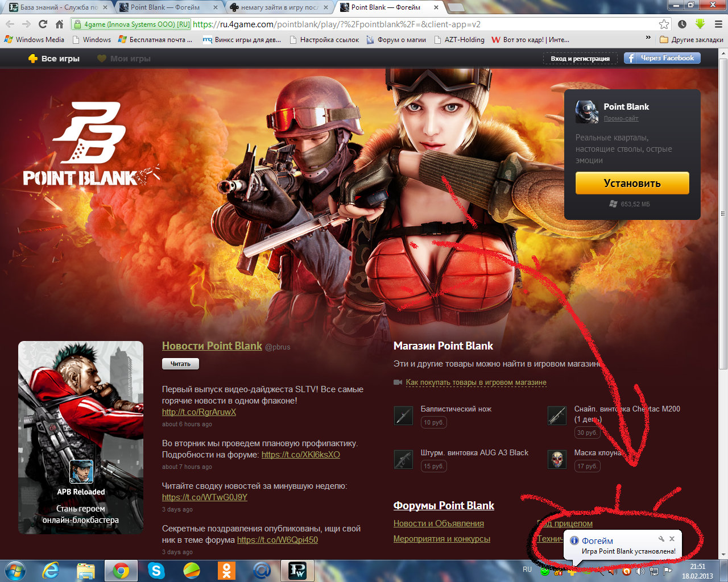Switch to the База знаний tab
The image size is (728, 582).
[59, 7]
